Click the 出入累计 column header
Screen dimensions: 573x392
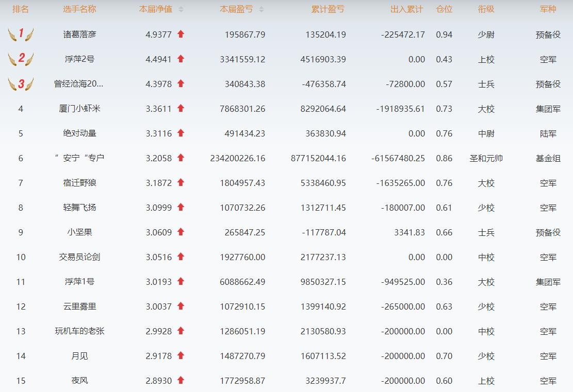click(407, 9)
